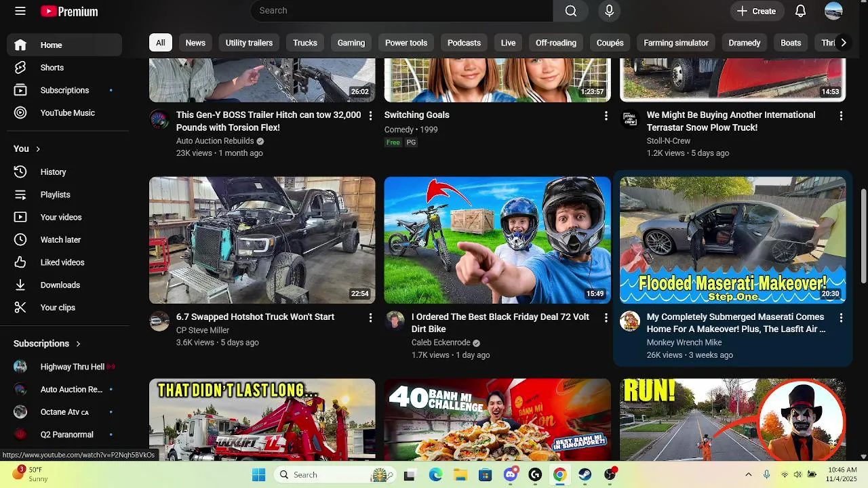
Task: Select the Live filter chip
Action: click(509, 43)
